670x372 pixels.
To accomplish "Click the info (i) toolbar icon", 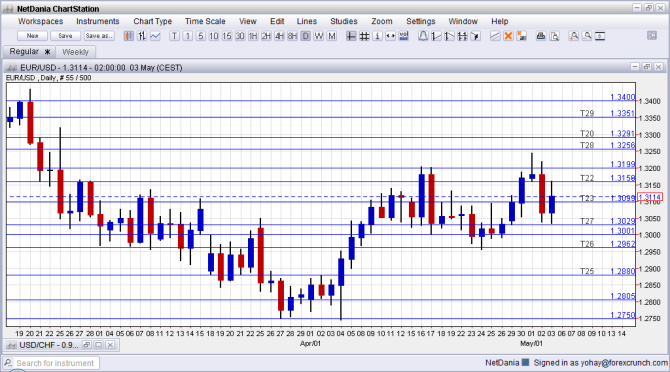I will pyautogui.click(x=377, y=36).
